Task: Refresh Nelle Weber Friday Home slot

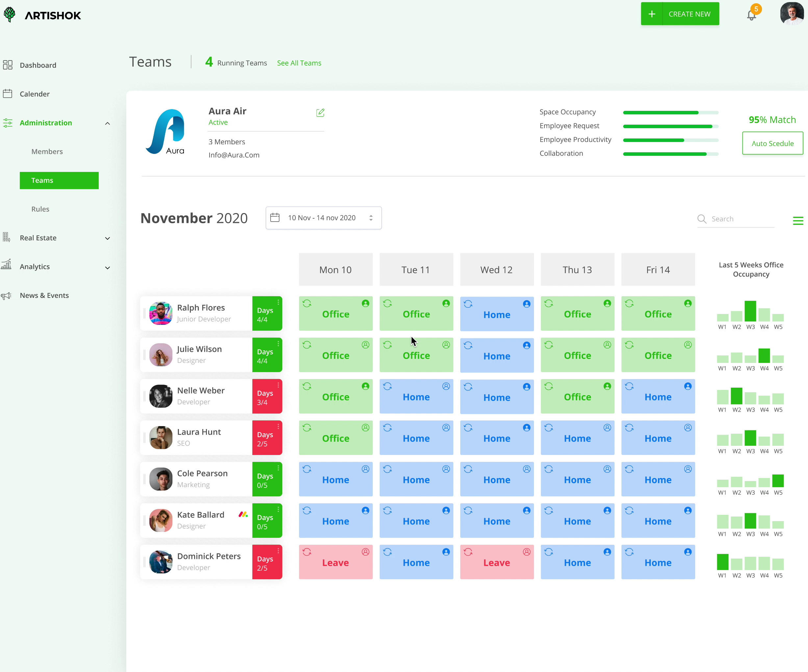Action: click(629, 386)
